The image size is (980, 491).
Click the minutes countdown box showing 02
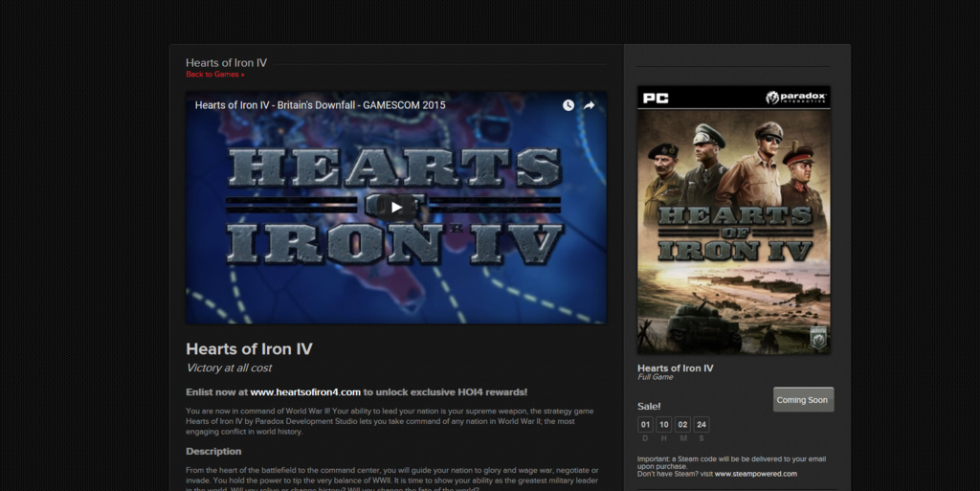[x=682, y=425]
